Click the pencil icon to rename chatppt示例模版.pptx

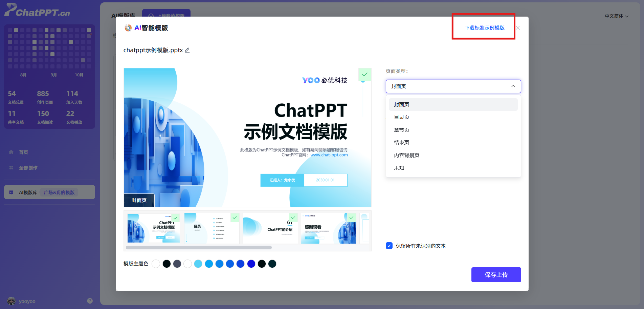point(187,50)
